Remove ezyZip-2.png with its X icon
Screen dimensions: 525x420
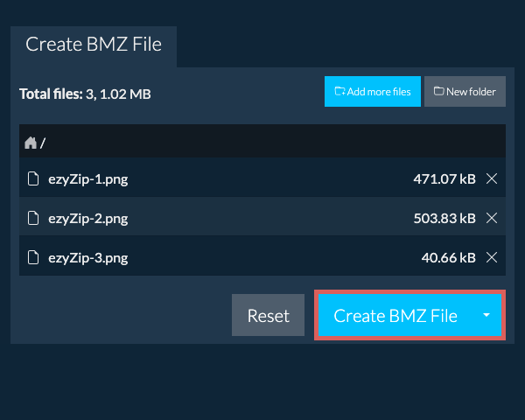pyautogui.click(x=492, y=218)
